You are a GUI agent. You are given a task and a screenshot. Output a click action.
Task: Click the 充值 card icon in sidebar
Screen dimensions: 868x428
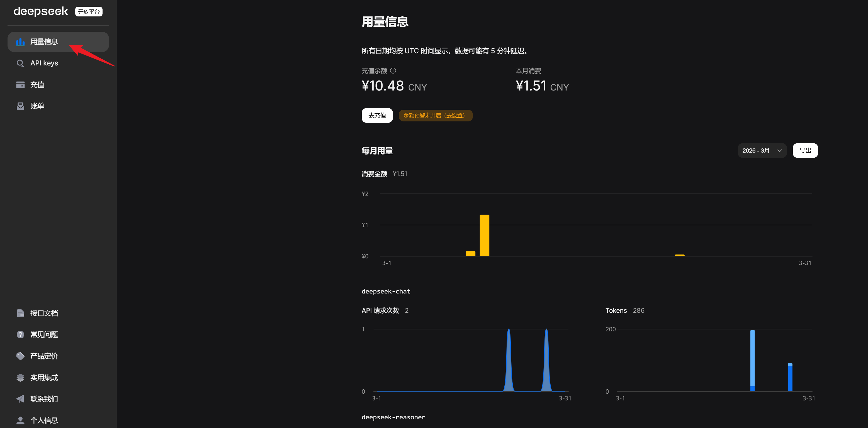pos(20,85)
